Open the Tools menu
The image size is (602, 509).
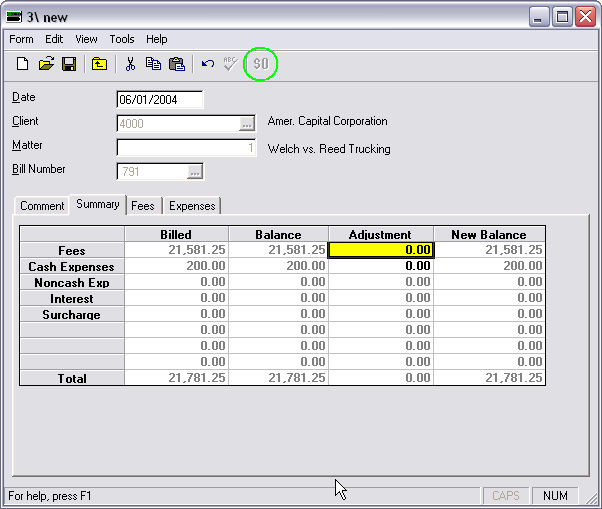(122, 39)
